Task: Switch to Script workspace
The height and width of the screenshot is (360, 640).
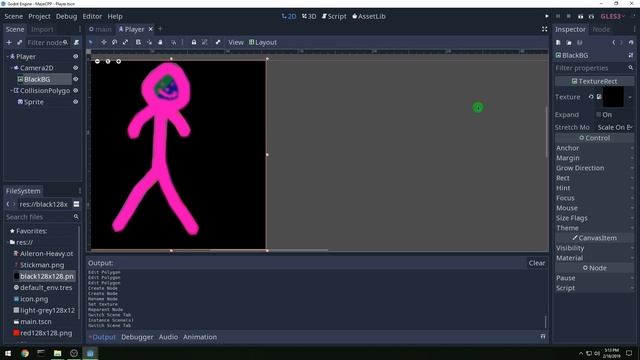Action: [334, 16]
